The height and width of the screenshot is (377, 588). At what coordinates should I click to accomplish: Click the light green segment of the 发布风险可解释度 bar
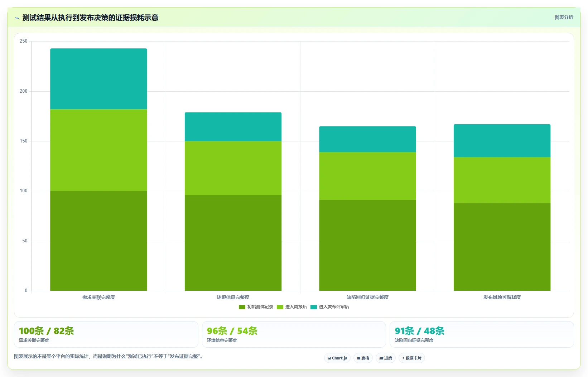pos(502,180)
